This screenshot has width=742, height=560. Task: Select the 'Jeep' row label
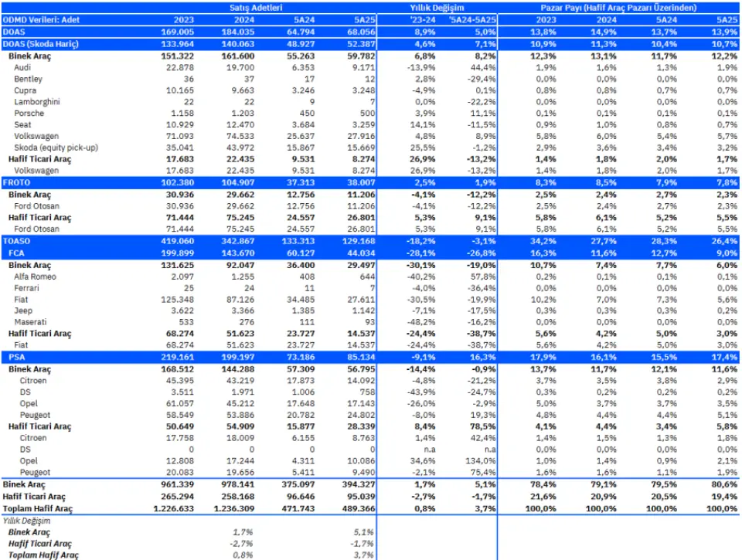[x=23, y=311]
